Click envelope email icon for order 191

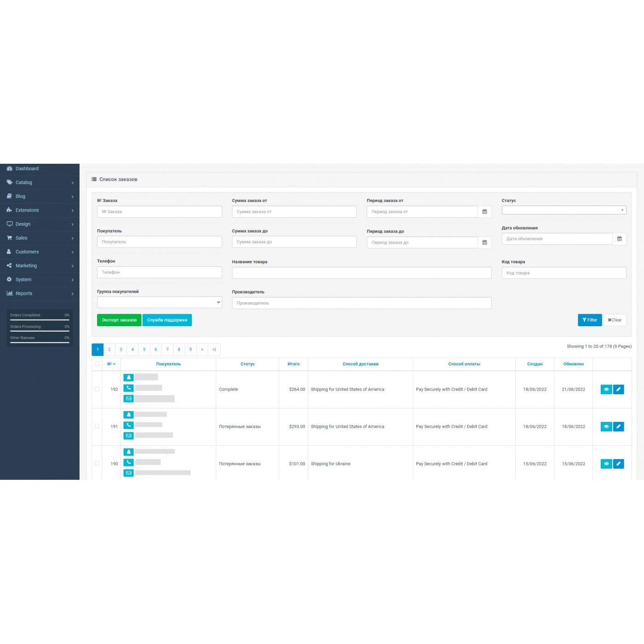(129, 436)
